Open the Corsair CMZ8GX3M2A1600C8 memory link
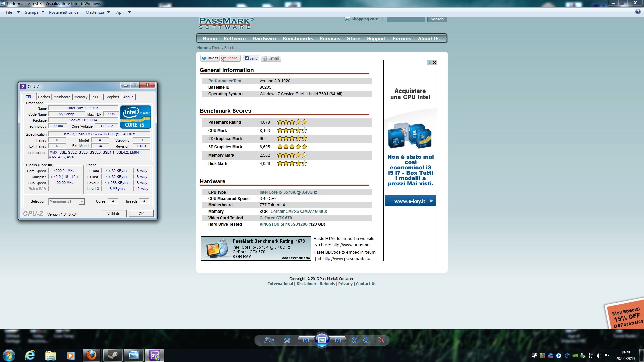Viewport: 644px width, 362px height. 299,212
